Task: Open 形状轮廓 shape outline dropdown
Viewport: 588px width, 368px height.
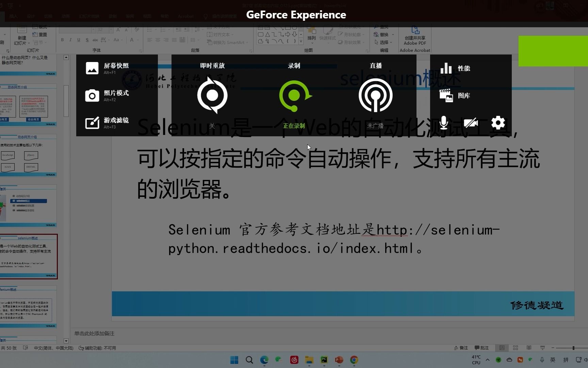Action: click(x=351, y=35)
